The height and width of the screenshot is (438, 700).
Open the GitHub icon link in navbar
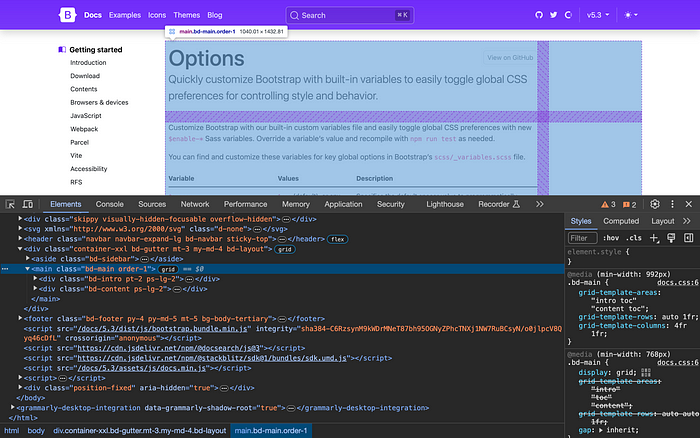[x=539, y=15]
